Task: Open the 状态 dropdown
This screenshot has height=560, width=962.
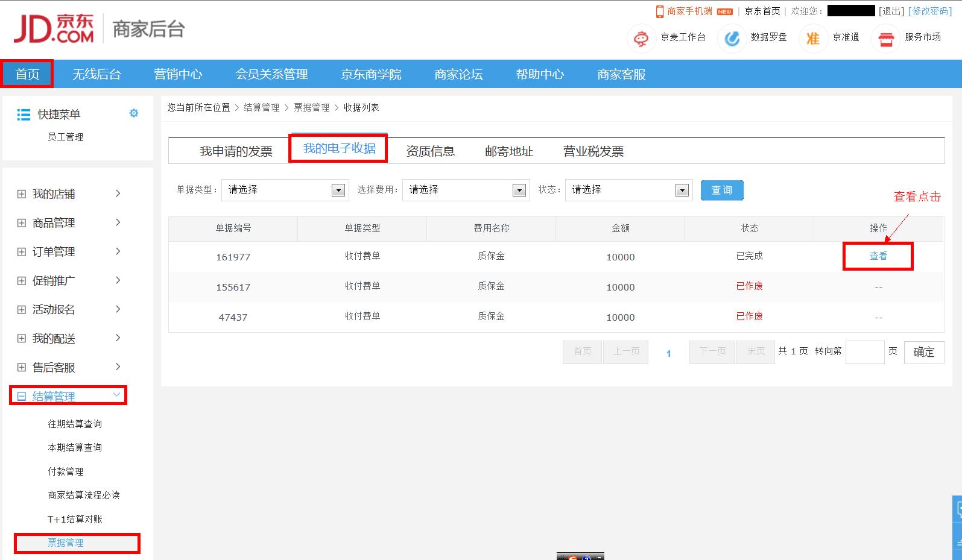Action: 629,190
